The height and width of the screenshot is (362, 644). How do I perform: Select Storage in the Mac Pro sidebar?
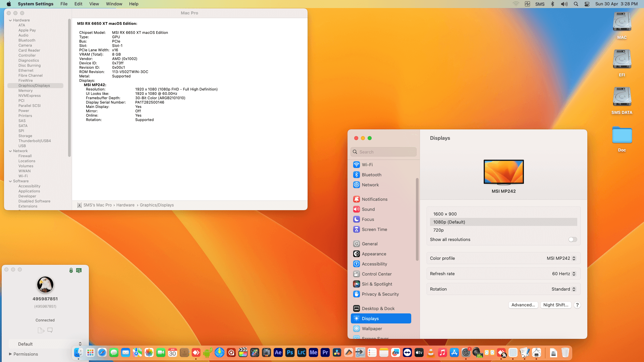pos(25,136)
